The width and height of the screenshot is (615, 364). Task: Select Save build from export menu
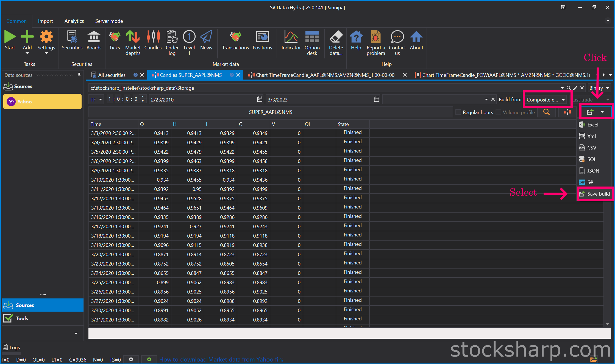coord(595,194)
